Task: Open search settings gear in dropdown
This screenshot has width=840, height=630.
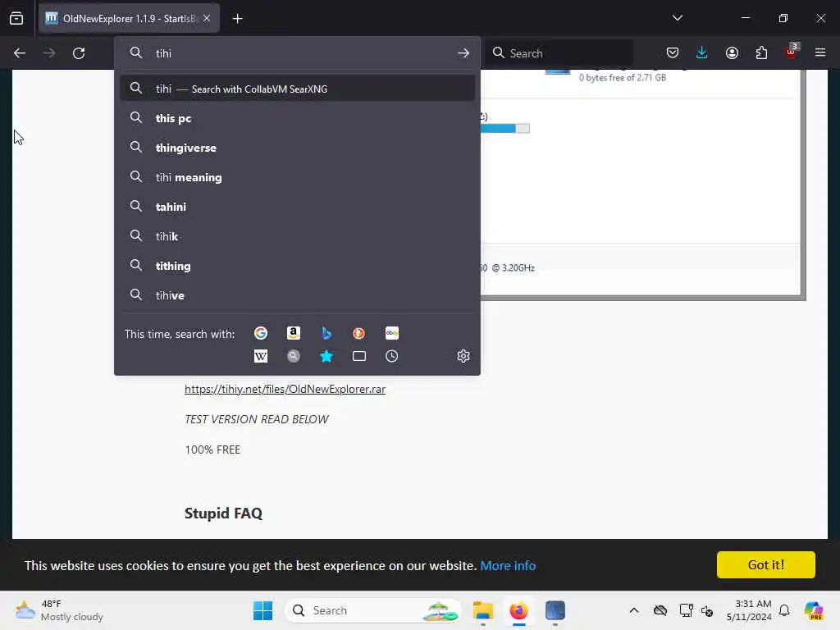Action: [x=463, y=356]
